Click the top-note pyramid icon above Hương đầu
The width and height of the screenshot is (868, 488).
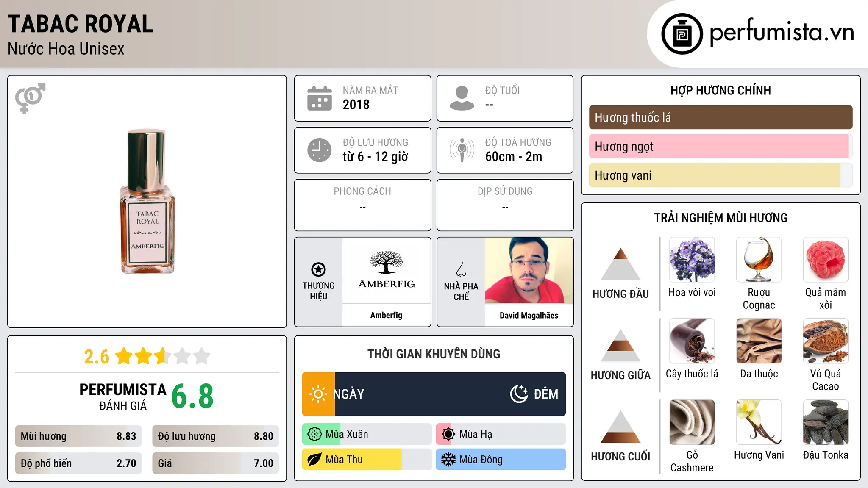[x=620, y=264]
